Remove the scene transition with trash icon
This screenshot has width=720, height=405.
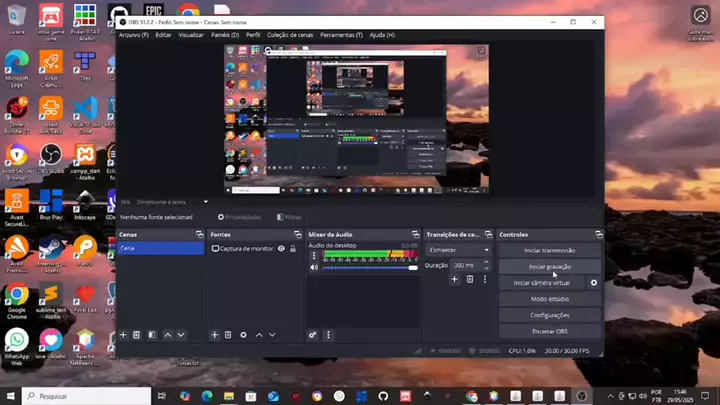coord(470,279)
